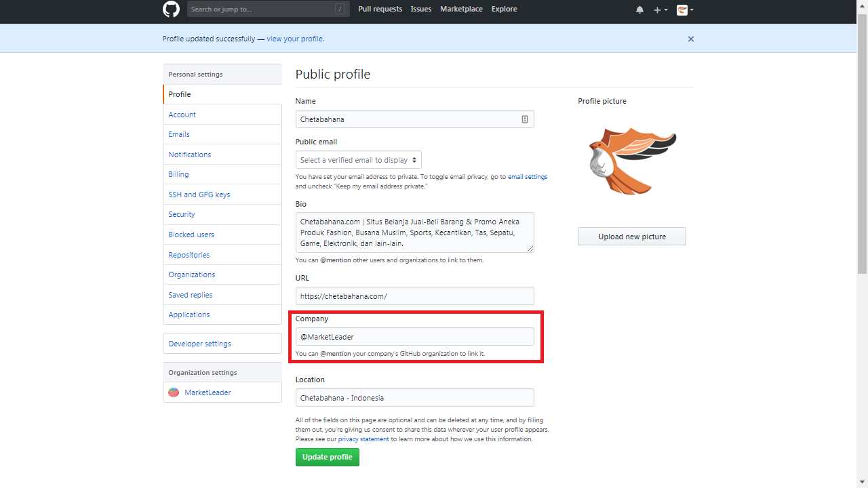The height and width of the screenshot is (488, 868).
Task: Open Organizations settings in sidebar
Action: 222,274
